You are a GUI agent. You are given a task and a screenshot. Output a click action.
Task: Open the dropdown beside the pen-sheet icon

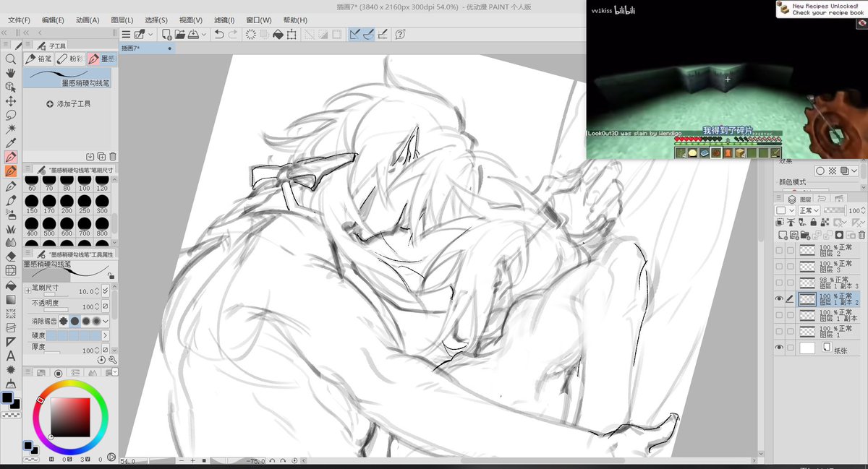pyautogui.click(x=152, y=34)
